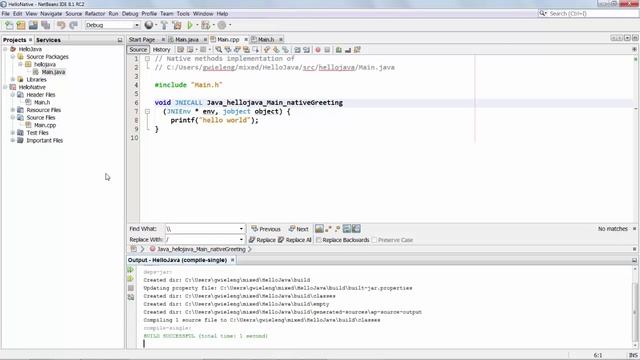This screenshot has height=360, width=640.
Task: Click the Clean and Build Project icon
Action: (x=177, y=25)
